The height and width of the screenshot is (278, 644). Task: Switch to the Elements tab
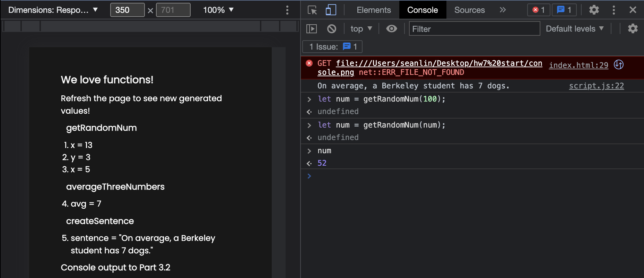(x=374, y=10)
